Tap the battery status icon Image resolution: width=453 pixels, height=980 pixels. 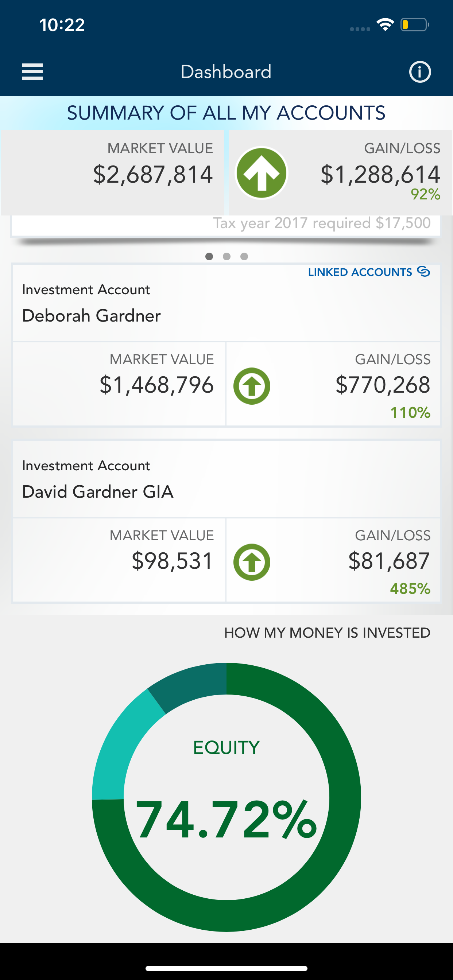(x=415, y=25)
